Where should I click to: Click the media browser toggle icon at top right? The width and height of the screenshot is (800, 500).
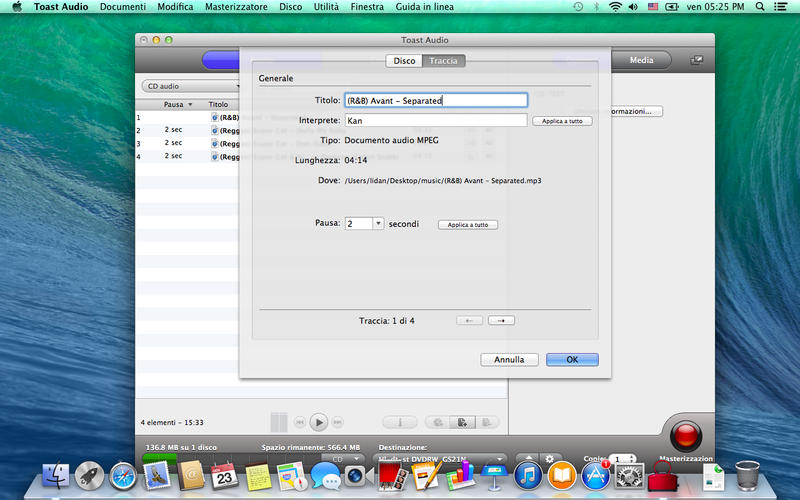(x=697, y=60)
